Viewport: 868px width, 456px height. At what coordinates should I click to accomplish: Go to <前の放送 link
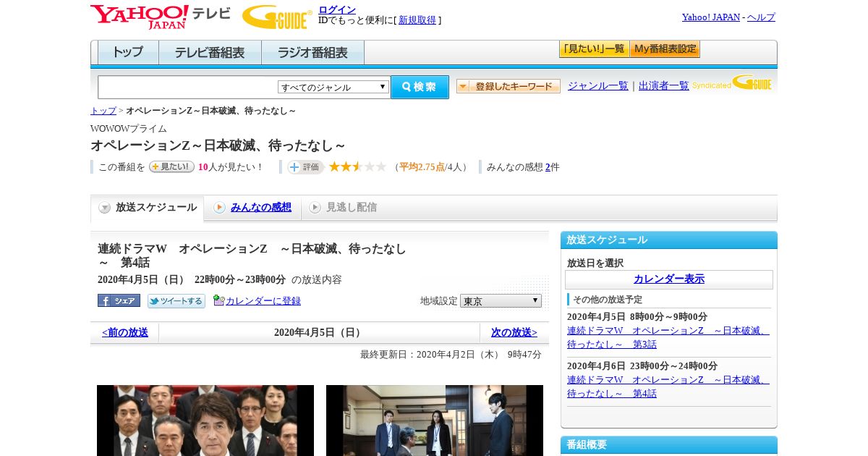pyautogui.click(x=125, y=333)
